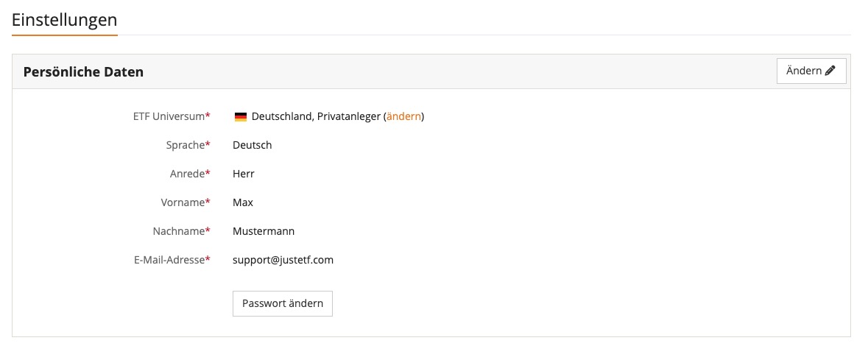Screen dimensions: 868x346
Task: Click the Sprache field label
Action: pyautogui.click(x=185, y=145)
